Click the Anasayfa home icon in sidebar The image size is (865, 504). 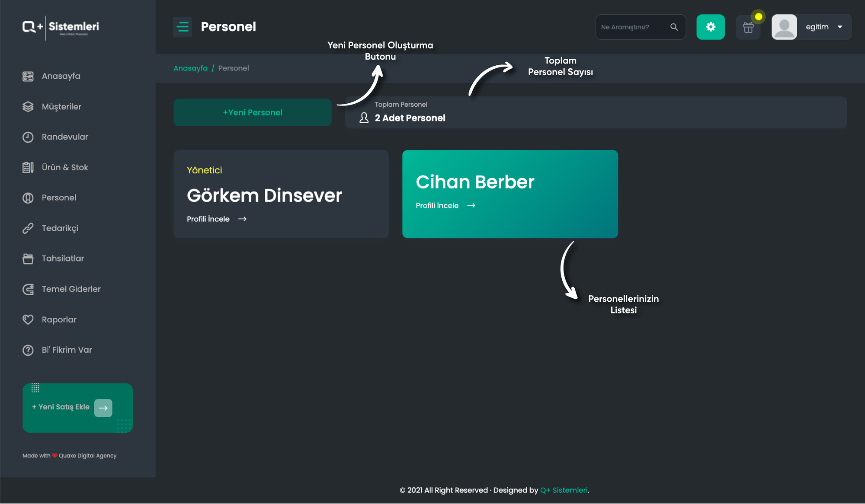pos(28,77)
